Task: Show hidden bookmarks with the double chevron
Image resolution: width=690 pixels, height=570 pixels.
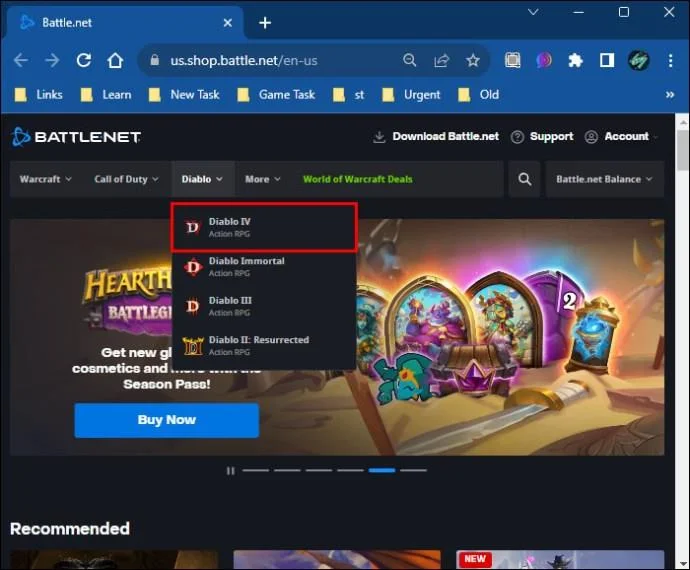Action: [670, 95]
